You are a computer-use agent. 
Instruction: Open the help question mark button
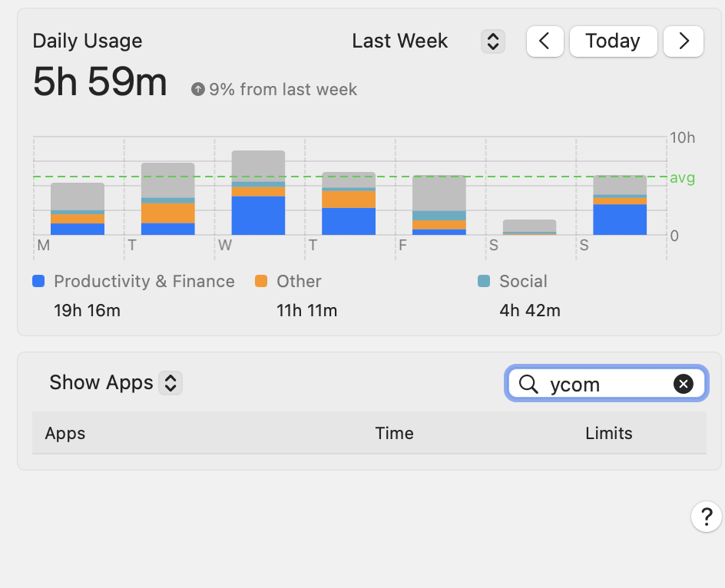[x=707, y=516]
